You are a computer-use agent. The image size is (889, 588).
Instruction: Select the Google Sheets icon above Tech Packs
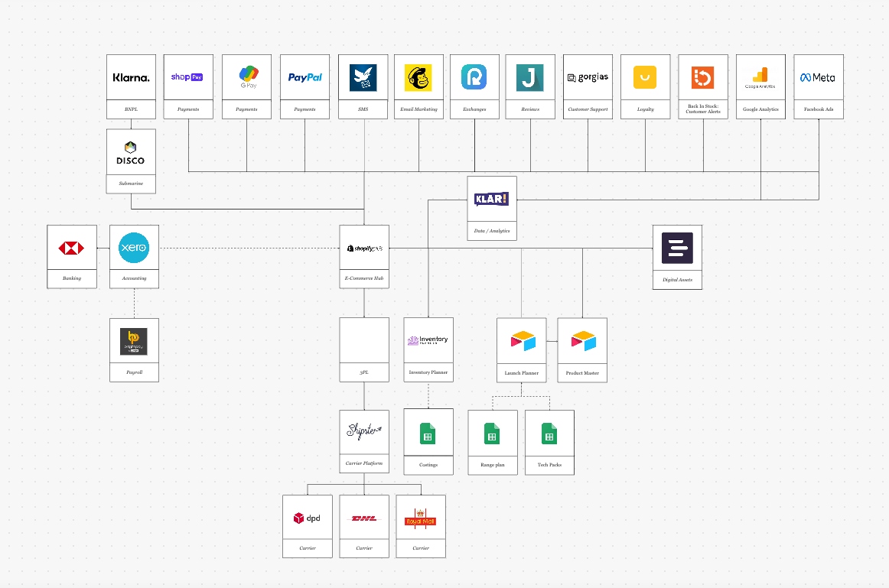tap(549, 434)
